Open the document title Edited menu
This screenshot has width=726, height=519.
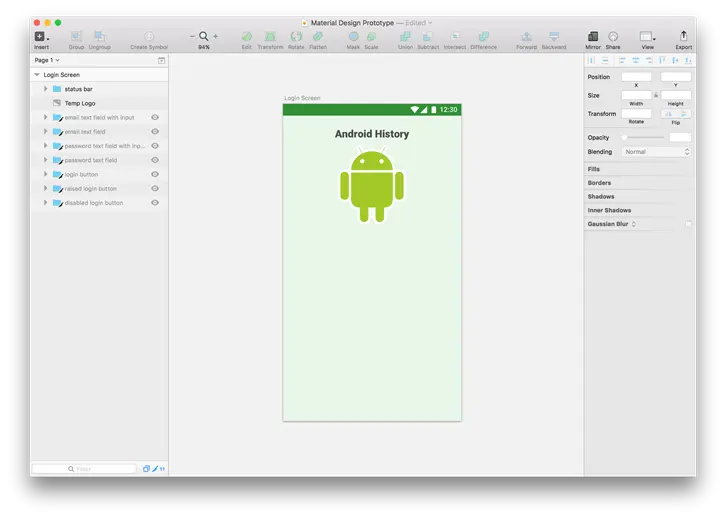click(x=419, y=23)
